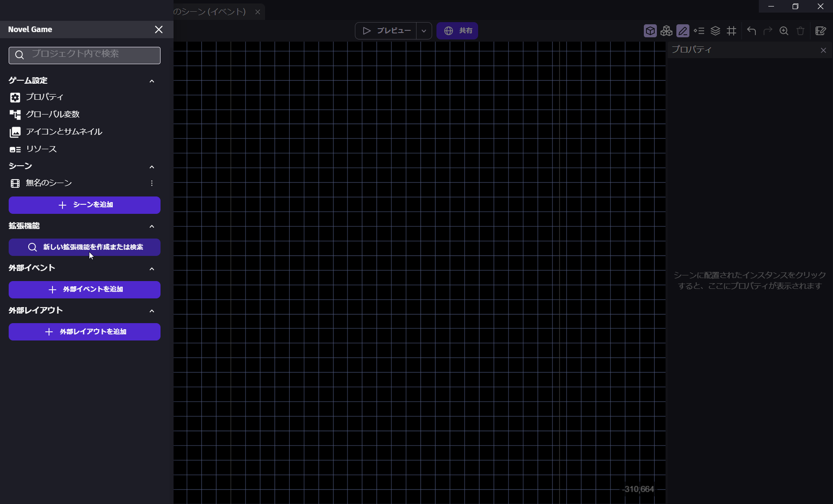This screenshot has height=504, width=833.
Task: Toggle the objects editor cube icon
Action: (650, 31)
